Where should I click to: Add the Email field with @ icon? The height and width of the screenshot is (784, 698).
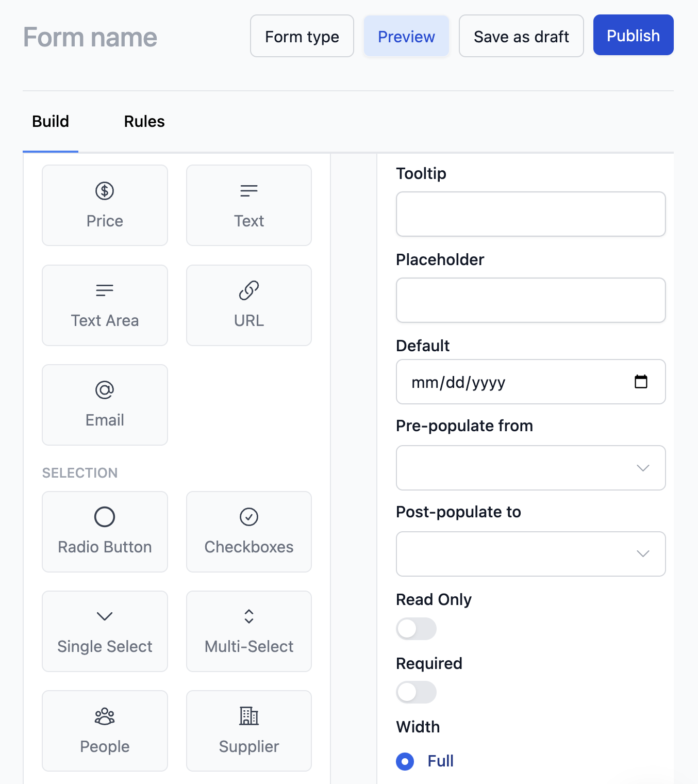105,405
